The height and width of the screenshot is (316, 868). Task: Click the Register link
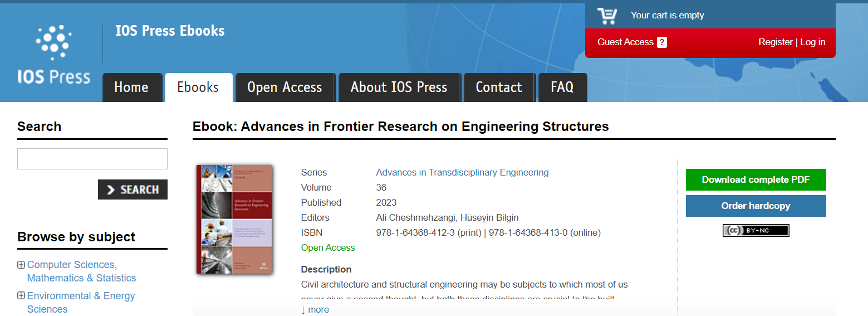point(775,42)
